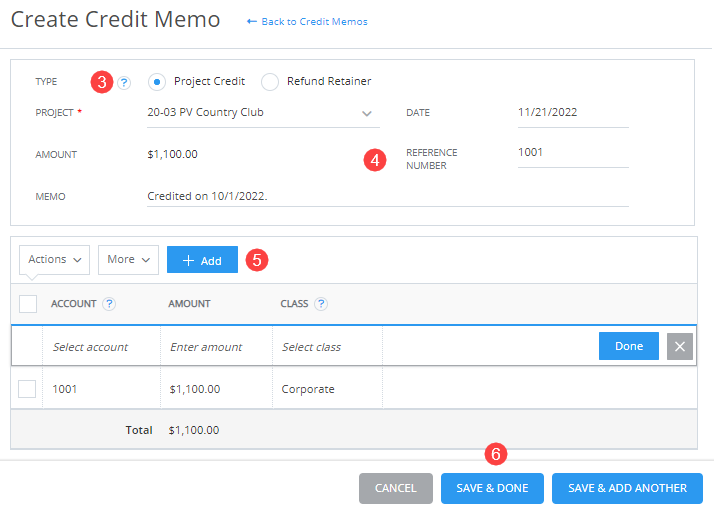Tick the select-all checkbox in header
Viewport: 714px width, 510px height.
coord(28,304)
